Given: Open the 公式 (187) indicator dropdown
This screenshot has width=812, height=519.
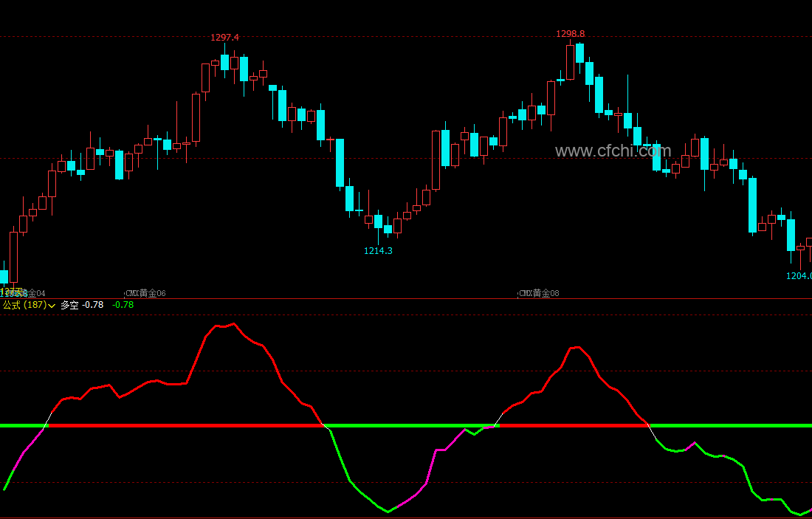Looking at the screenshot, I should (29, 305).
